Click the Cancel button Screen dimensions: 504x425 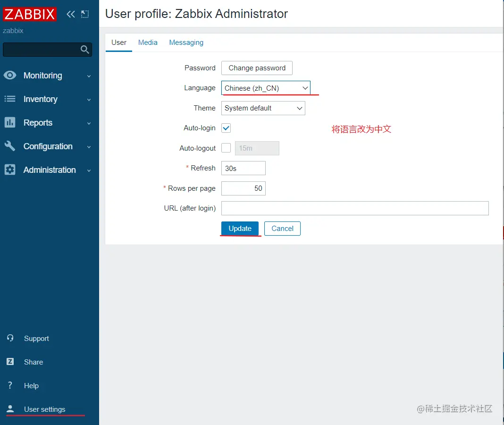tap(282, 229)
